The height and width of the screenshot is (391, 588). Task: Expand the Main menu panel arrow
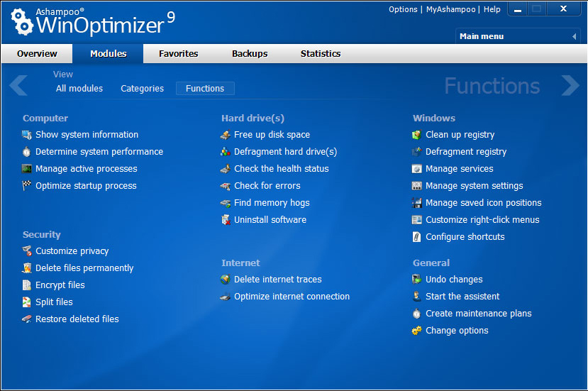574,36
